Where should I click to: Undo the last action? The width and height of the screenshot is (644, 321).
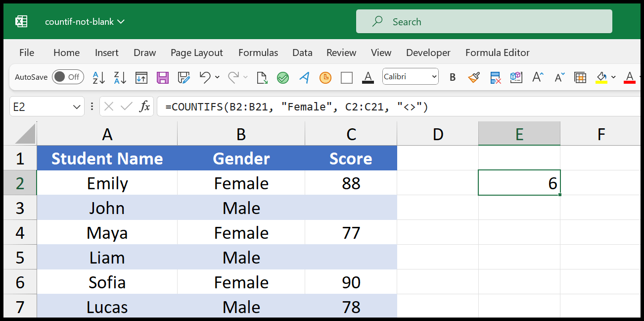pyautogui.click(x=206, y=78)
